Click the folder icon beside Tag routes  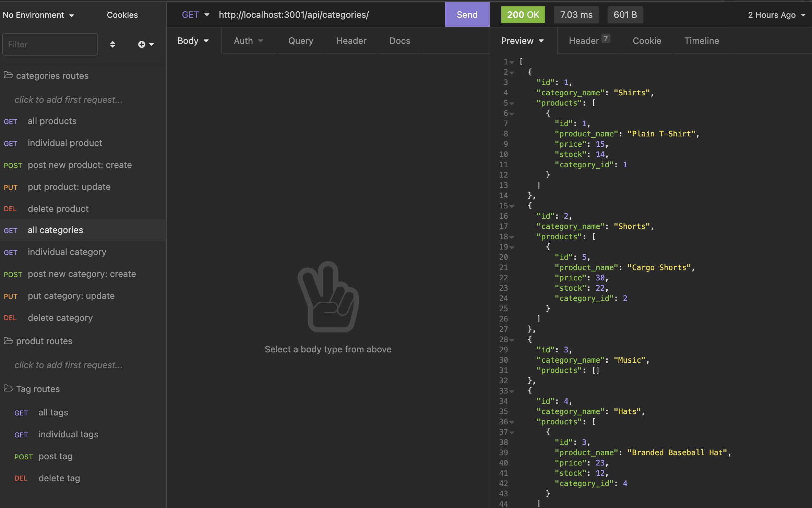(8, 388)
